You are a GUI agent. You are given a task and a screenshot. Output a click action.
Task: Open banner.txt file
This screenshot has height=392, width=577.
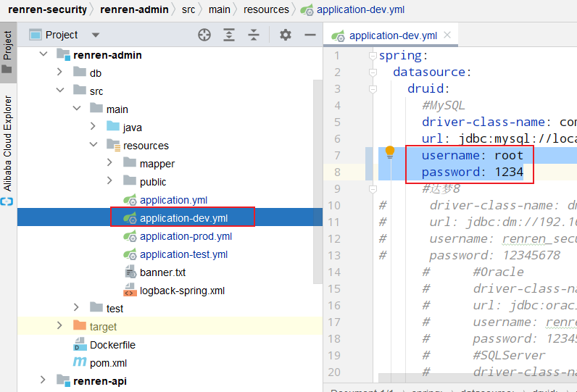[x=162, y=272]
